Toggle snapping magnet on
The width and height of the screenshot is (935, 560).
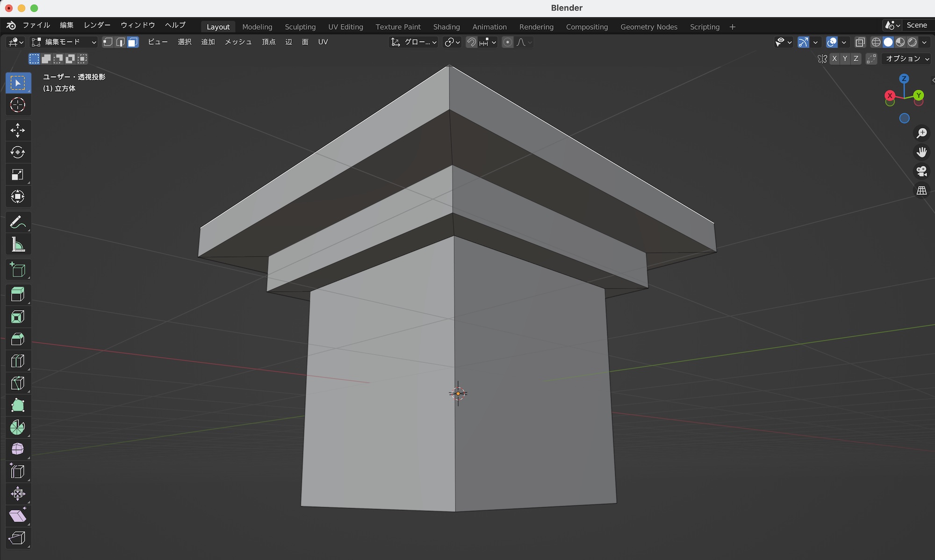pos(471,42)
